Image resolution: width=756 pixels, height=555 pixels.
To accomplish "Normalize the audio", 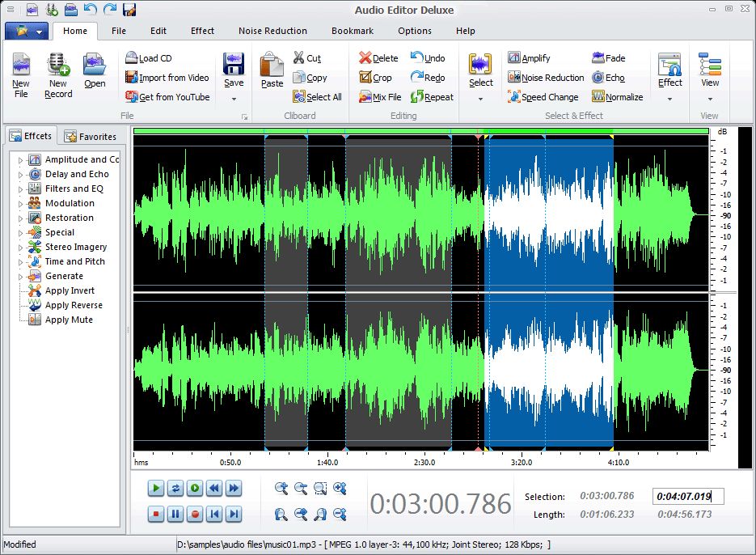I will [x=617, y=97].
